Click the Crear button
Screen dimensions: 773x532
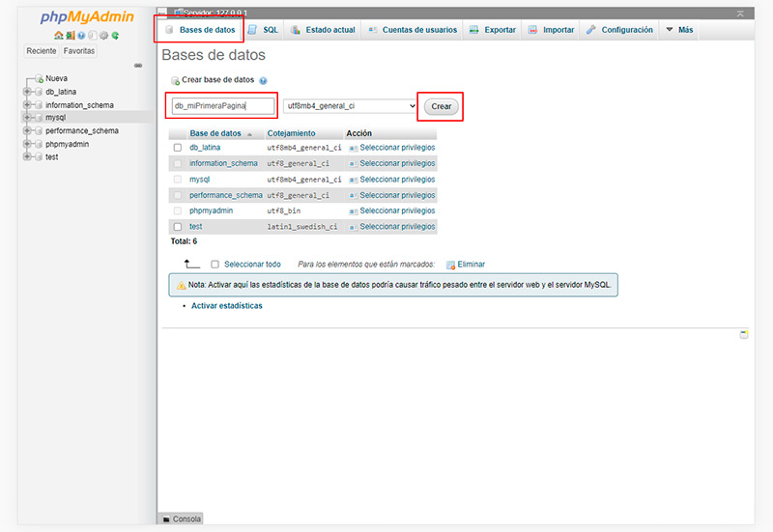(x=442, y=107)
